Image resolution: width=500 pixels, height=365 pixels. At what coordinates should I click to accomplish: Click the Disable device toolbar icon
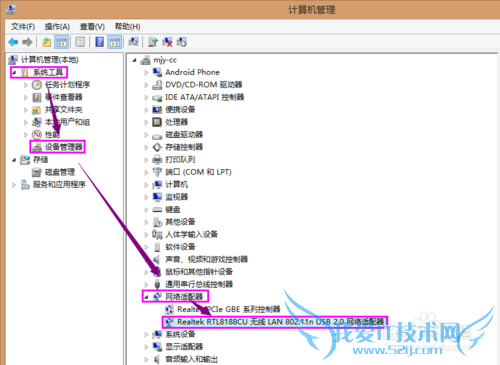pos(182,42)
